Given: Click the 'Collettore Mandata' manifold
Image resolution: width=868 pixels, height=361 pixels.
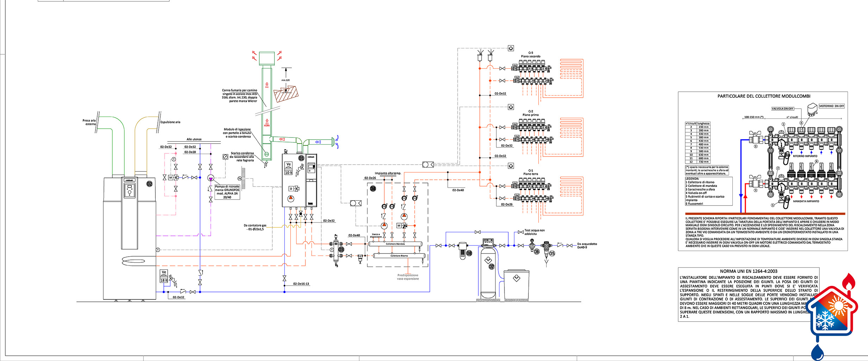Looking at the screenshot, I should [x=395, y=244].
